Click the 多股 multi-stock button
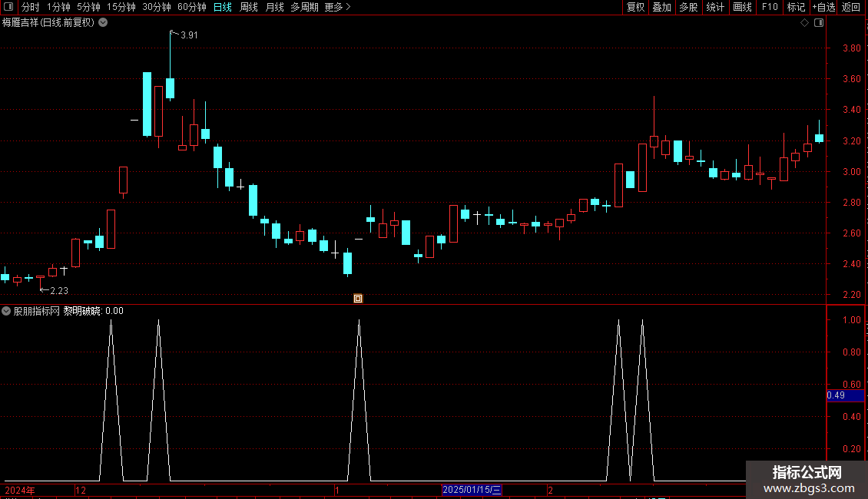This screenshot has width=868, height=499. click(x=688, y=7)
